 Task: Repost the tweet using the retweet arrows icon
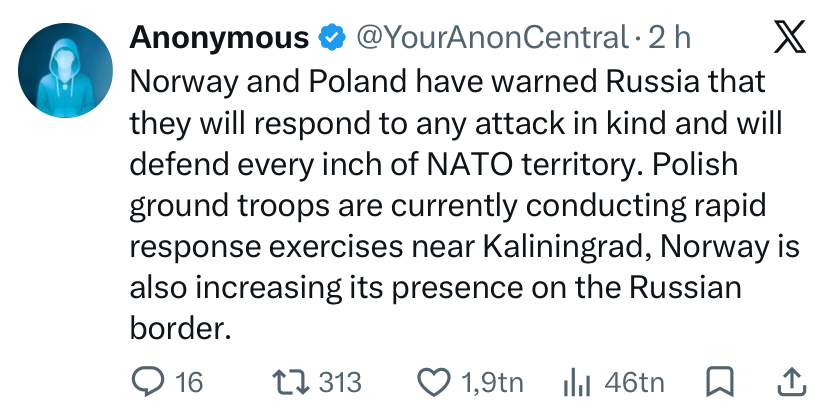(x=290, y=382)
